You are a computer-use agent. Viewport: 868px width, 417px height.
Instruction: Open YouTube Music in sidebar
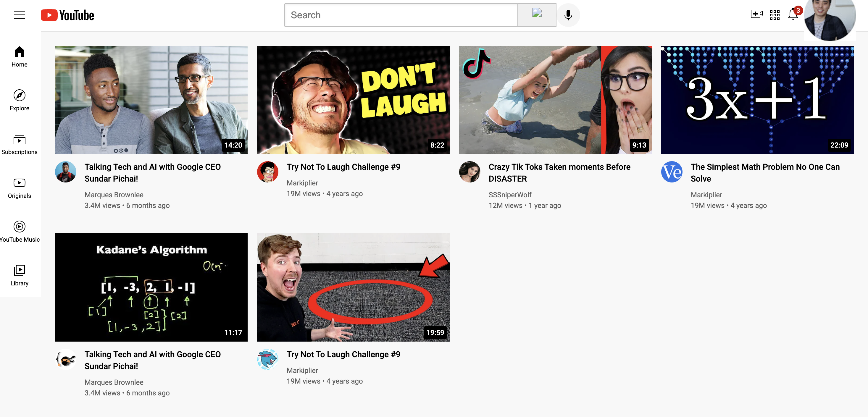[20, 232]
